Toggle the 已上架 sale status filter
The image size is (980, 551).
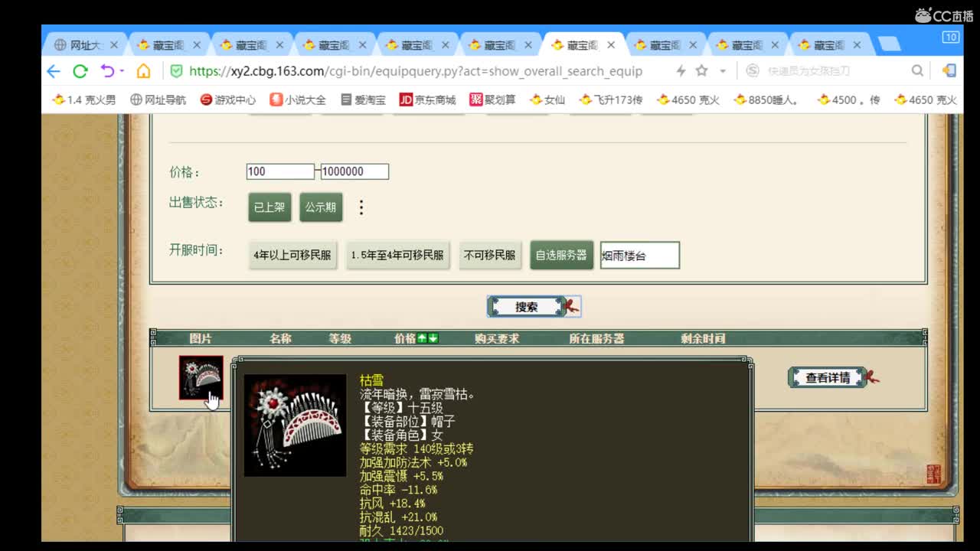(x=269, y=207)
